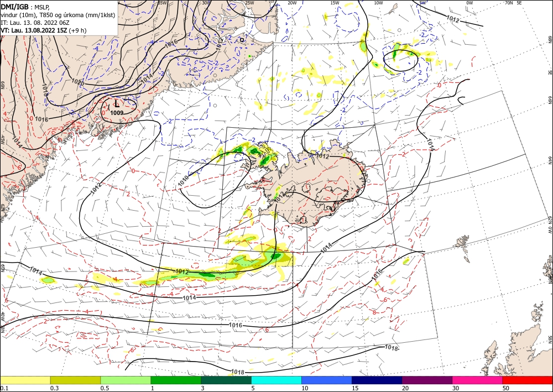Viewport: 553px width, 392px height.
Task: Click the green 1–3 mm legend swatch
Action: point(176,380)
